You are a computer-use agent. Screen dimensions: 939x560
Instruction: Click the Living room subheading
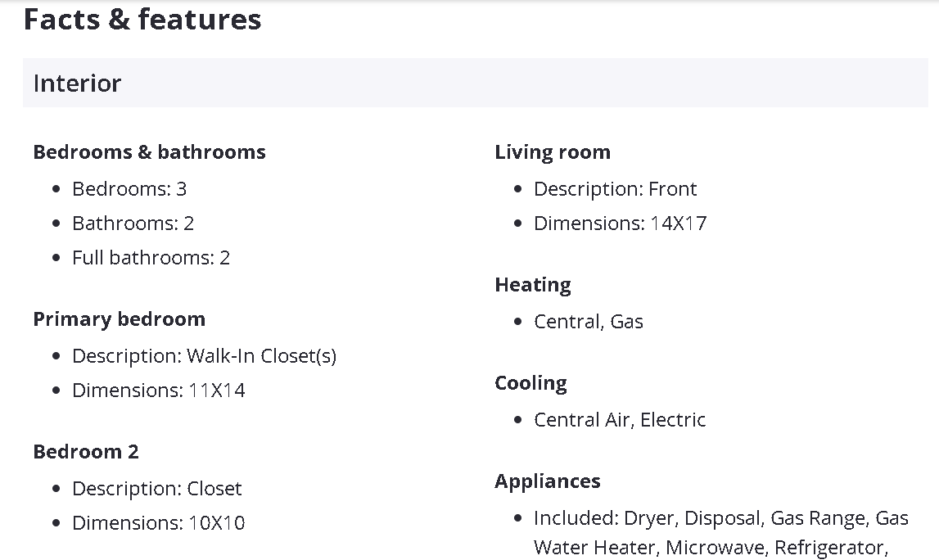coord(553,152)
